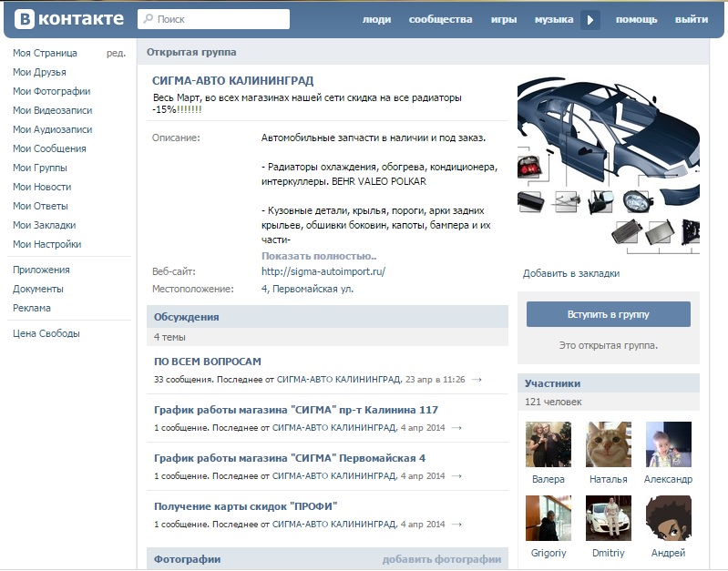Click member name Наталья
The height and width of the screenshot is (571, 728).
click(609, 479)
